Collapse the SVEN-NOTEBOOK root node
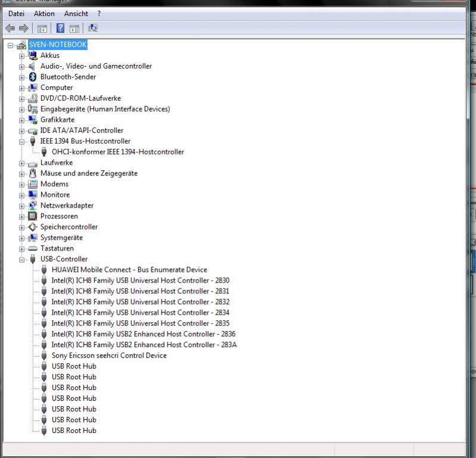 coord(11,45)
